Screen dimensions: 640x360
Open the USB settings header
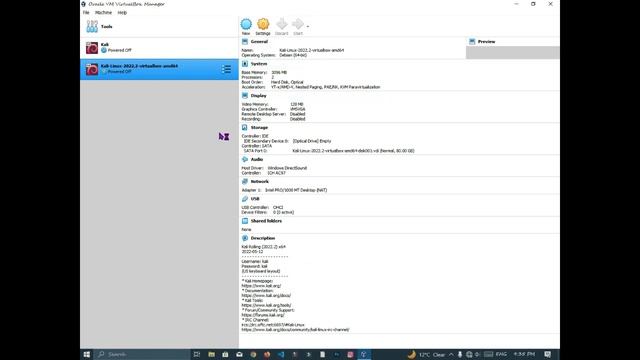pyautogui.click(x=255, y=198)
